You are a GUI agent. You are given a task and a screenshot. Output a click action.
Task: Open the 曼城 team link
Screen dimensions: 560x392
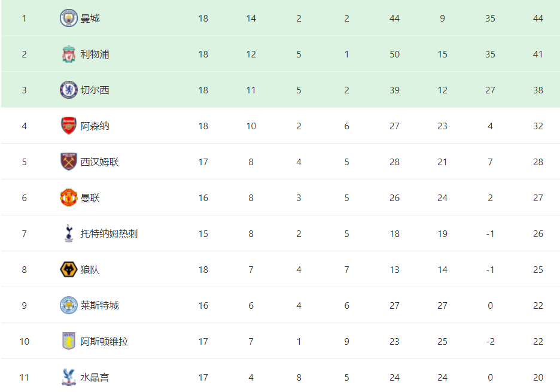coord(90,19)
